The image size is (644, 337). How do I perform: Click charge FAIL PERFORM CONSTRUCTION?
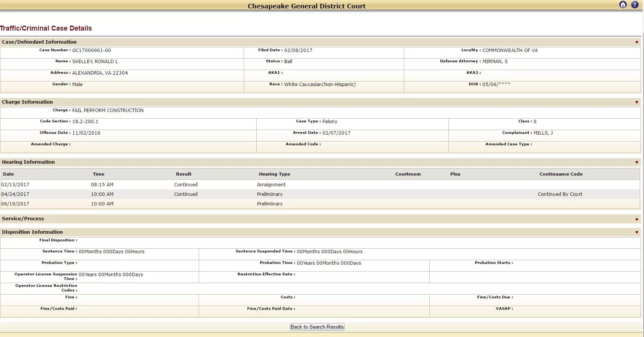tap(108, 110)
